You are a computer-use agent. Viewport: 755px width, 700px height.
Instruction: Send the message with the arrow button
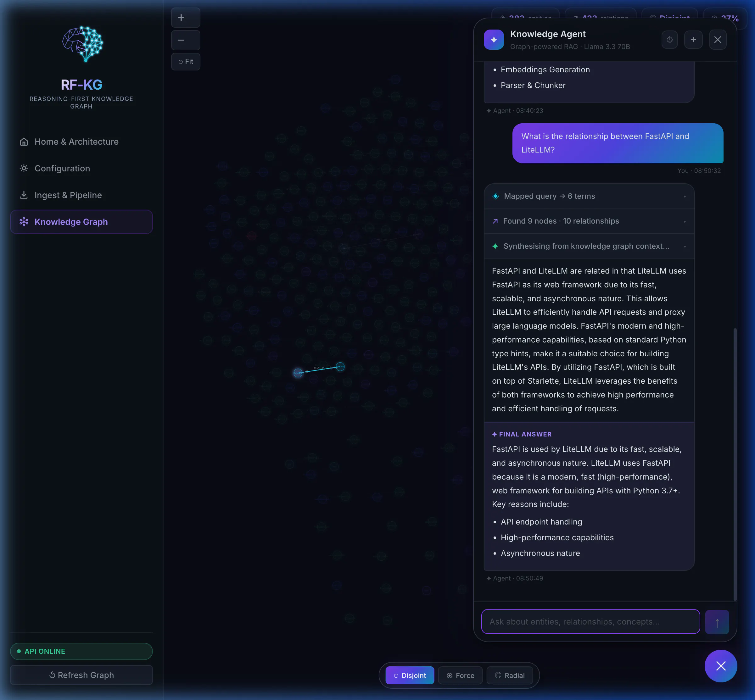[x=717, y=622]
